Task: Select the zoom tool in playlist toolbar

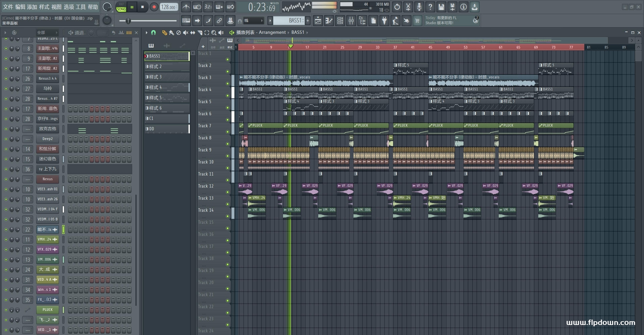Action: click(x=214, y=32)
